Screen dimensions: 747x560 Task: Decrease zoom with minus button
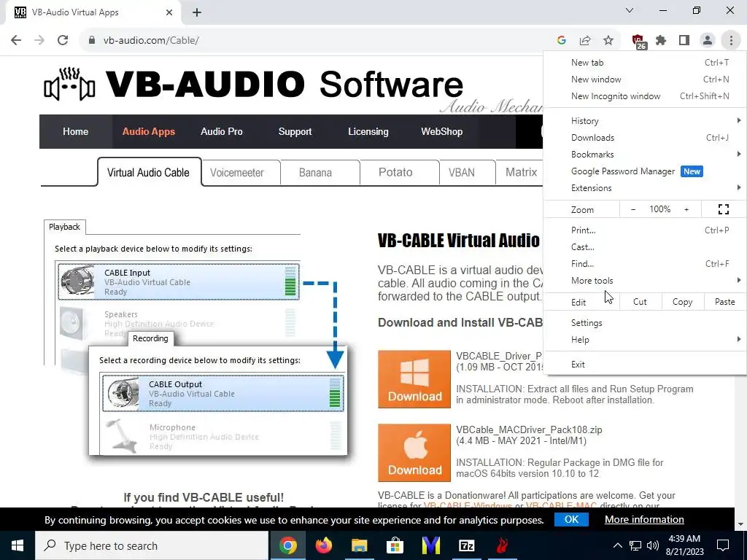(x=633, y=209)
